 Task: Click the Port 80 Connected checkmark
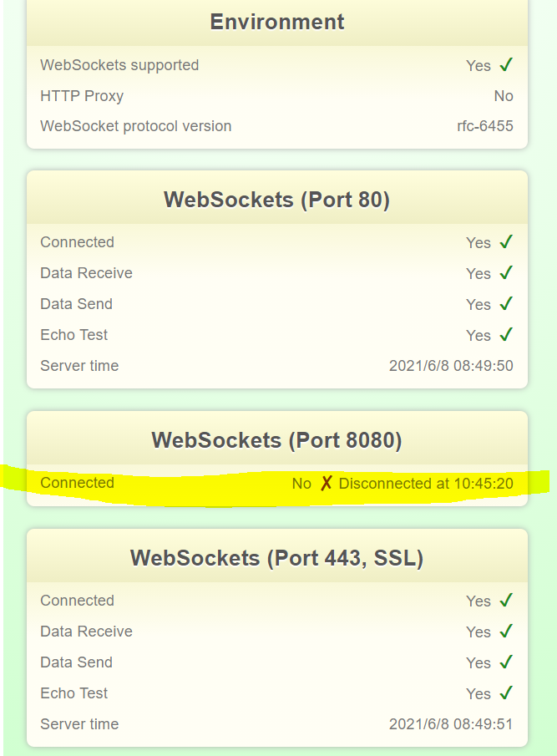506,242
